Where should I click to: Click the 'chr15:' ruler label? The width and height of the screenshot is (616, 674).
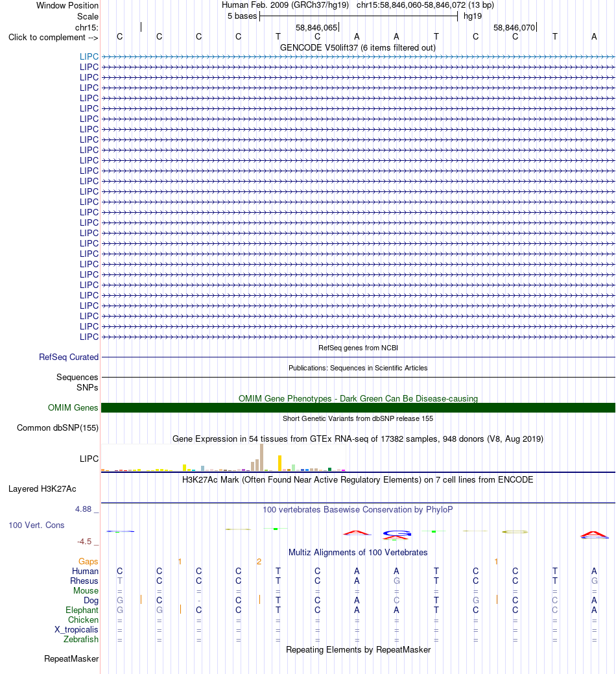87,27
